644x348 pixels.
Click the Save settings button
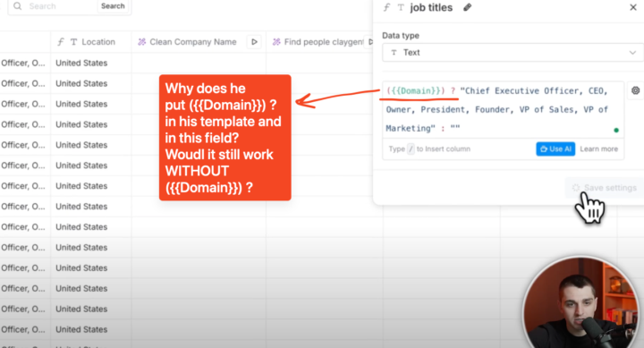[604, 188]
